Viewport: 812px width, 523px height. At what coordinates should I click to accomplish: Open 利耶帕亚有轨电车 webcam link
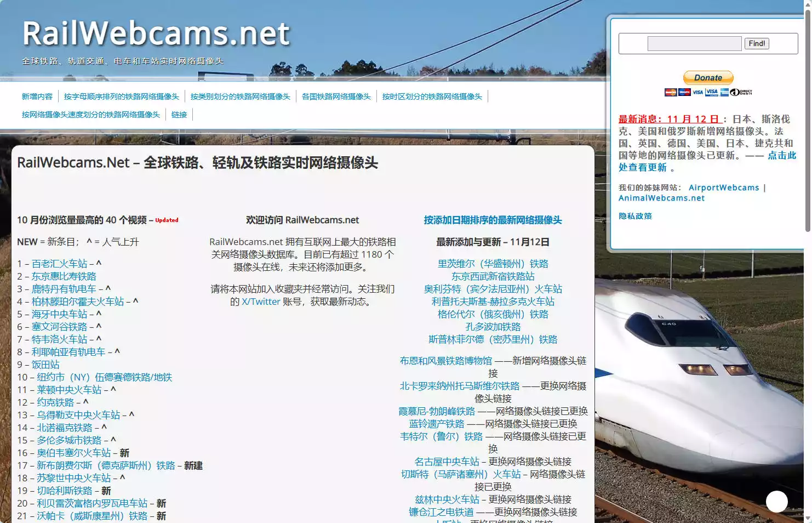(68, 352)
